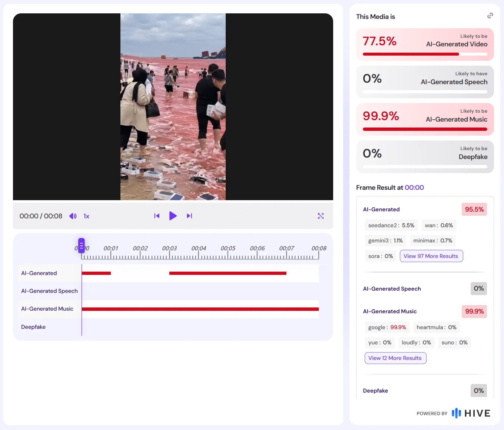Click the 95.5% AI-Generated frame score badge
Screen dimensions: 504x430
click(474, 209)
